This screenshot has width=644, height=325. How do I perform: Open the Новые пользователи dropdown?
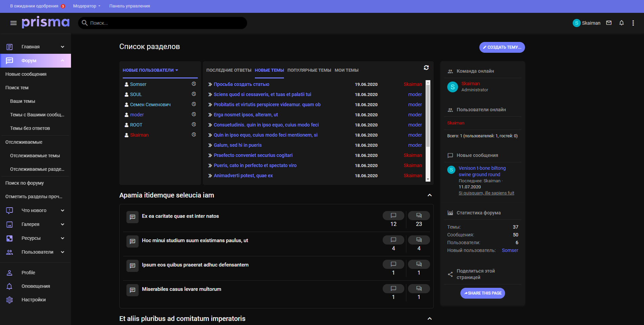tap(150, 70)
